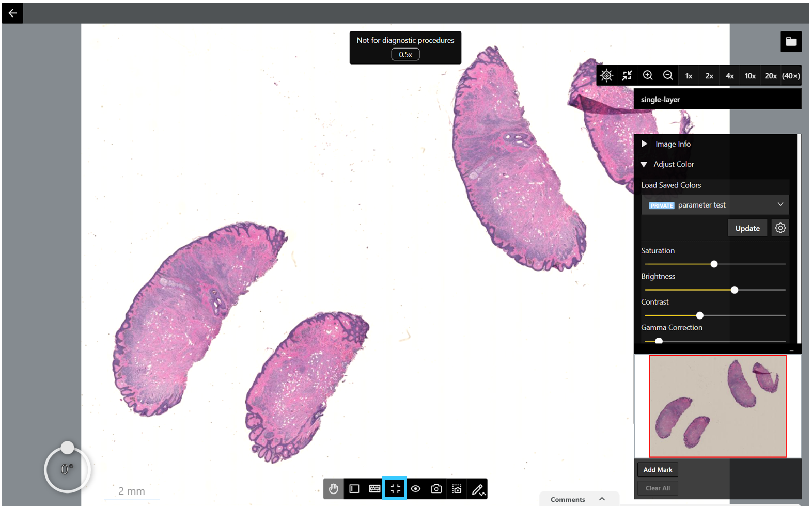Set magnification to 10x
This screenshot has height=509, width=812.
[x=750, y=75]
